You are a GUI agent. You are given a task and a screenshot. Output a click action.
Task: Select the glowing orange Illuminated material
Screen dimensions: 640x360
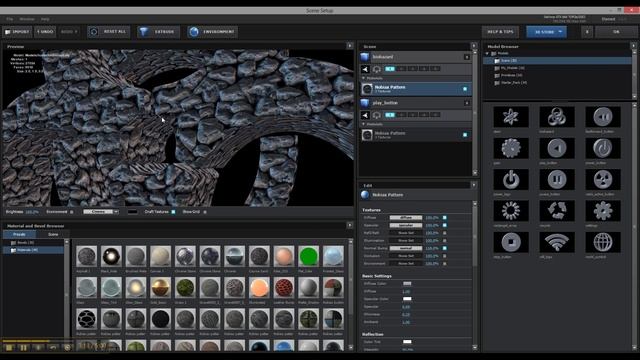tap(259, 288)
